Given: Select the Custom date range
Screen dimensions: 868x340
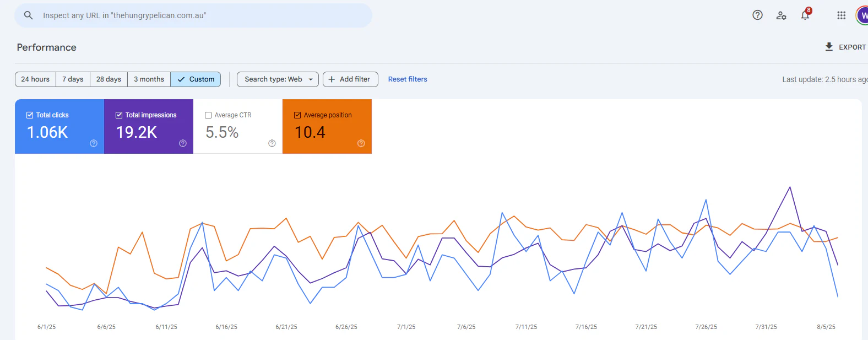Looking at the screenshot, I should click(x=196, y=79).
